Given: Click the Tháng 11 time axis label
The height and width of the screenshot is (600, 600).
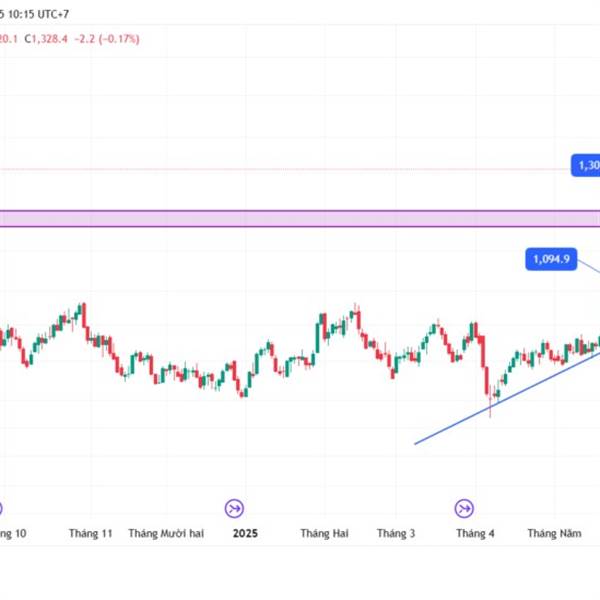Looking at the screenshot, I should pos(91,533).
